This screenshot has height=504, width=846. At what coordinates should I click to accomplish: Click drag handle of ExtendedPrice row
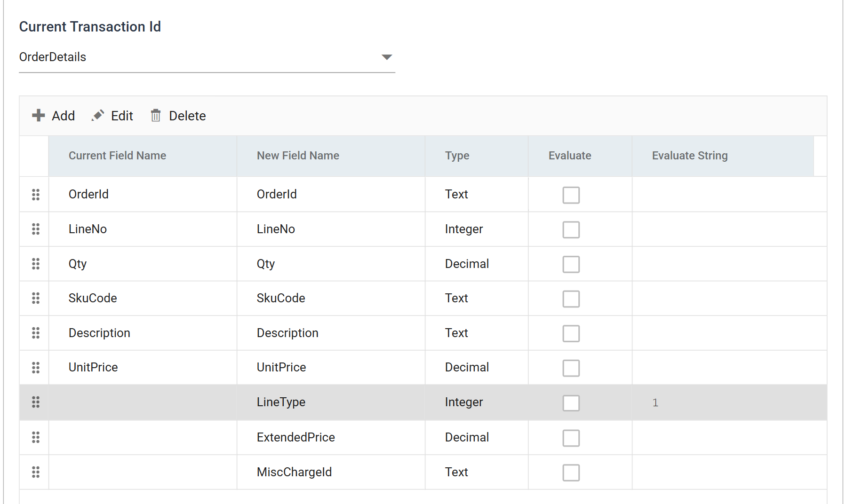[36, 437]
